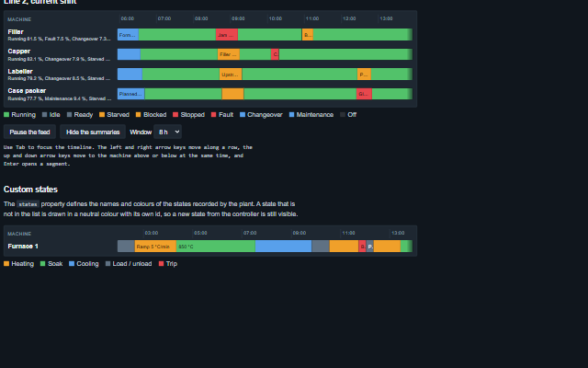The image size is (588, 368).
Task: Open the Filler orange 'B...' blocked segment
Action: coord(308,35)
